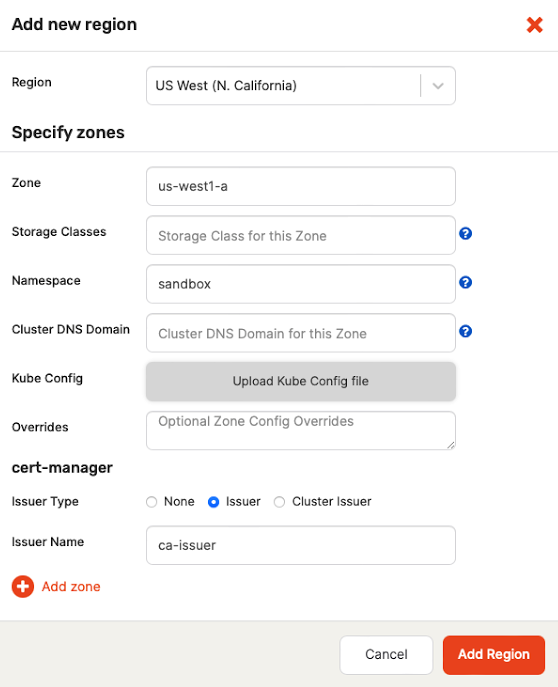Show help for Storage Classes
The image size is (558, 687).
(466, 234)
